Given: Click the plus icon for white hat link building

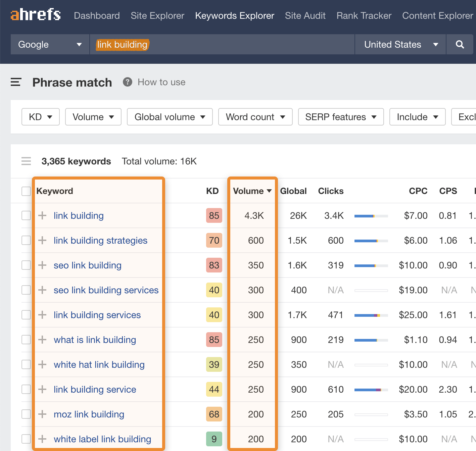Looking at the screenshot, I should click(x=42, y=364).
